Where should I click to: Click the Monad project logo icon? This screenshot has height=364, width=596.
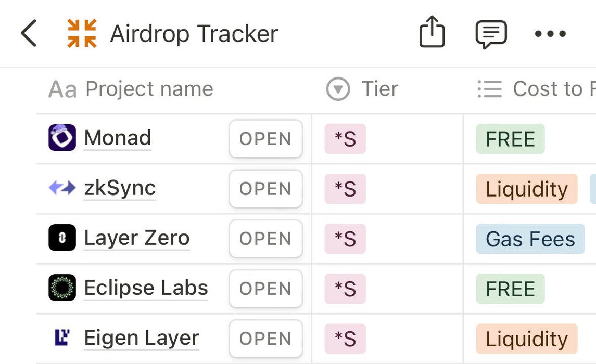(x=62, y=138)
